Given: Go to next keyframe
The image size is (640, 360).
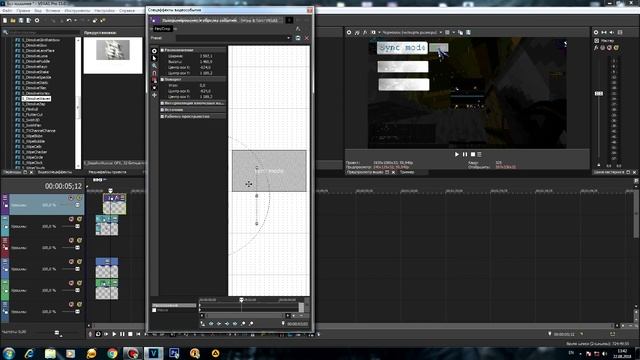Looking at the screenshot, I should coord(227,323).
